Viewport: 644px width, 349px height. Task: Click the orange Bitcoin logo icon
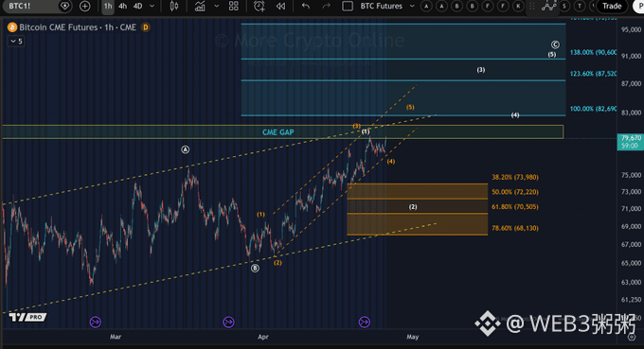(12, 27)
